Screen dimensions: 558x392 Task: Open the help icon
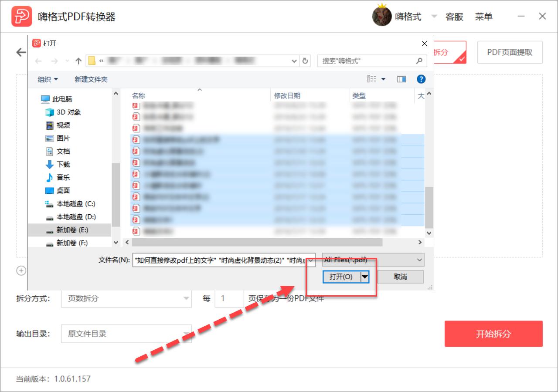click(421, 79)
